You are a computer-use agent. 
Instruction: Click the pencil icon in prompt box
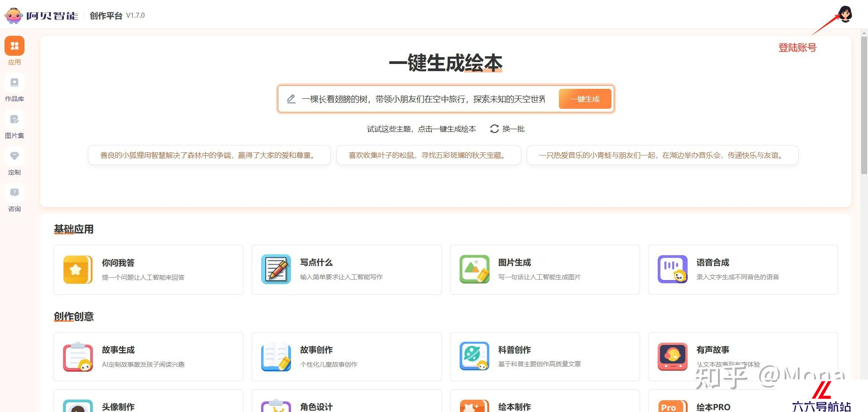tap(291, 99)
